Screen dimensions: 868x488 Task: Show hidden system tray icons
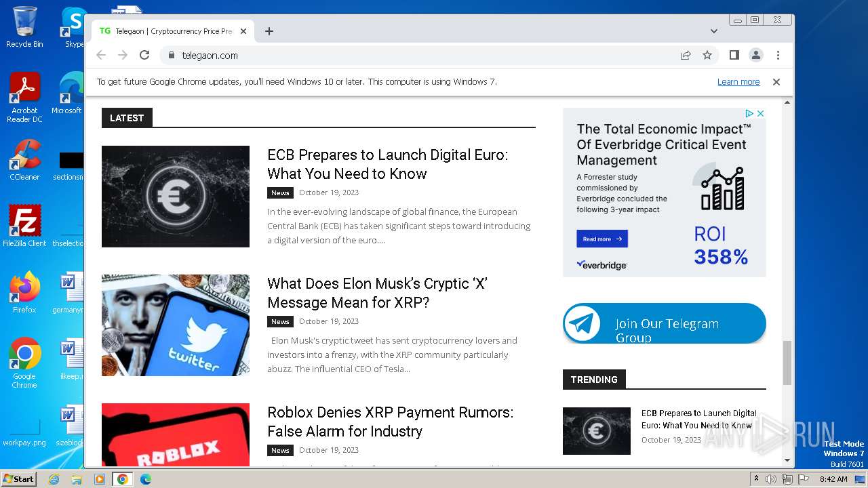(756, 479)
